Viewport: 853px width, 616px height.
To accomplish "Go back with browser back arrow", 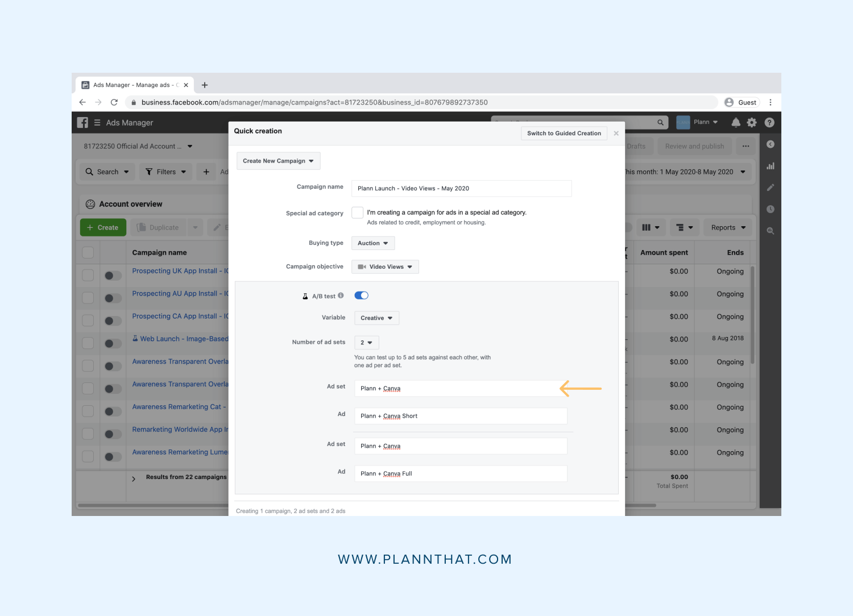I will [82, 102].
